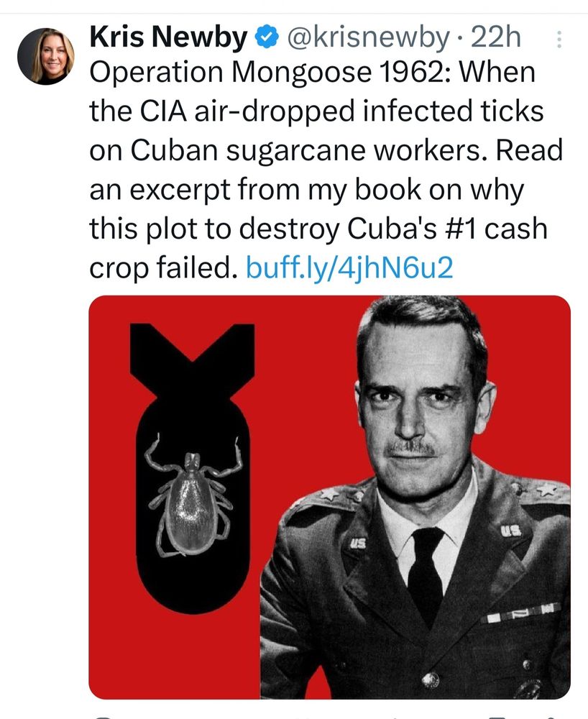This screenshot has width=588, height=719.
Task: Click the Kris Newby display name
Action: pyautogui.click(x=168, y=37)
